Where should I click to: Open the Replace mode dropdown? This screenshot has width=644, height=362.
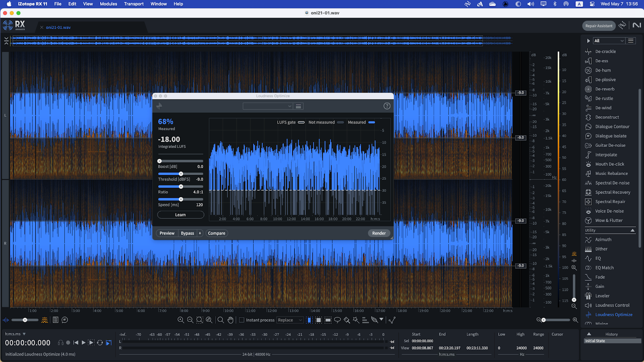pos(289,320)
